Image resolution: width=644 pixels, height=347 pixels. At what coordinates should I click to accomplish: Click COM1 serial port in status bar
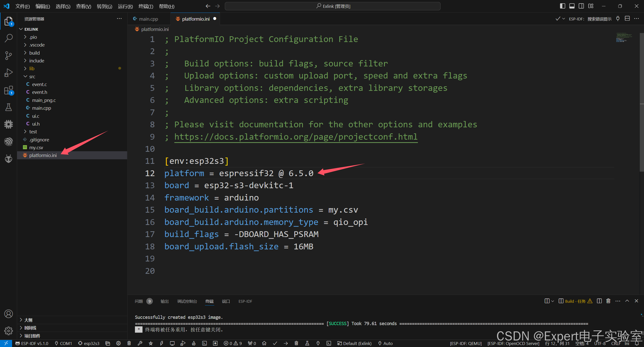click(63, 343)
